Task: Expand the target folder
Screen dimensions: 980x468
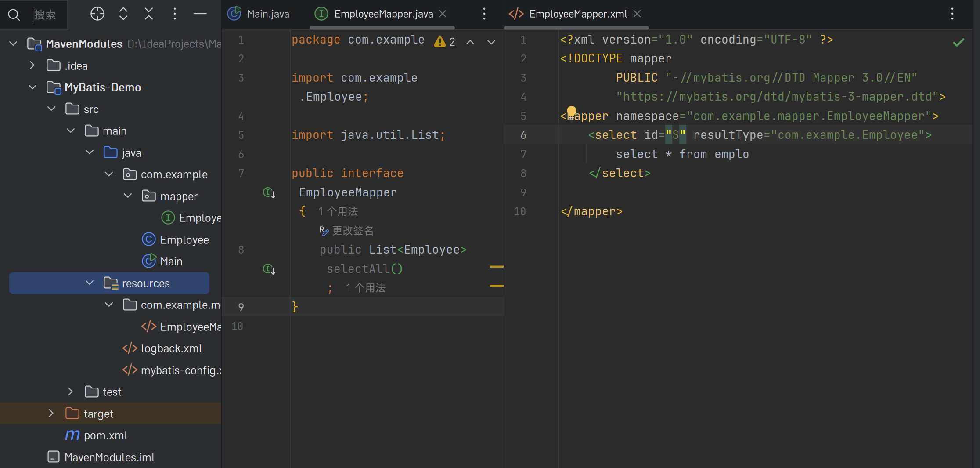Action: coord(51,413)
